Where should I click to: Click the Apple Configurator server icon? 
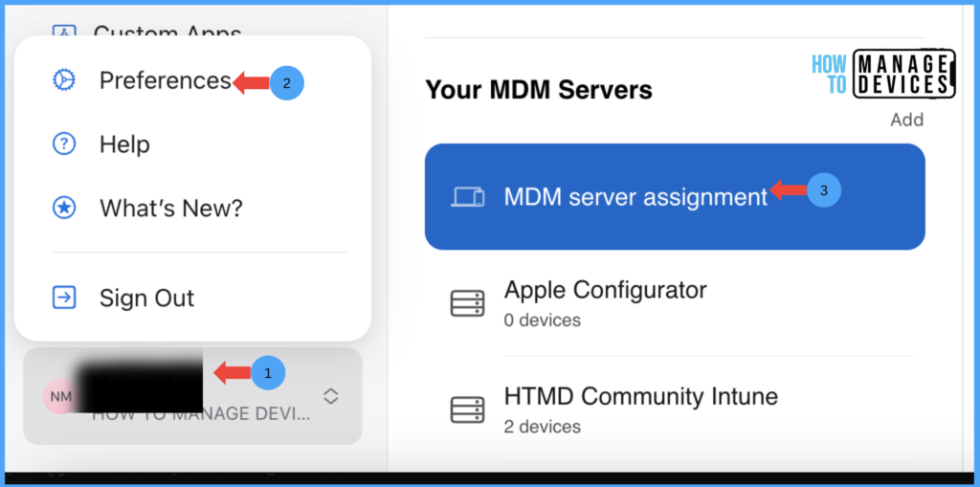click(467, 303)
